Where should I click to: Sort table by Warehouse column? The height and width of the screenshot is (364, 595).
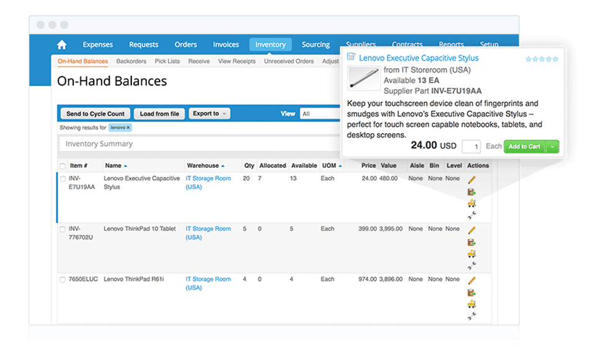[205, 166]
